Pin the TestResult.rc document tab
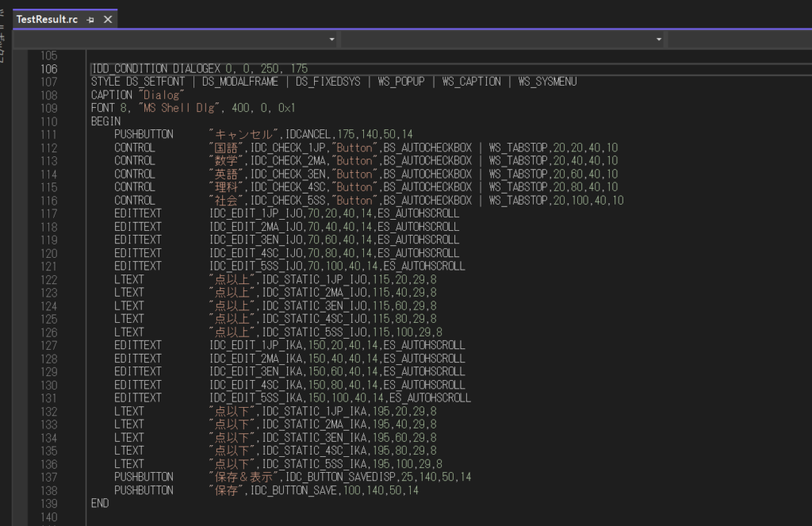This screenshot has width=812, height=526. 90,20
